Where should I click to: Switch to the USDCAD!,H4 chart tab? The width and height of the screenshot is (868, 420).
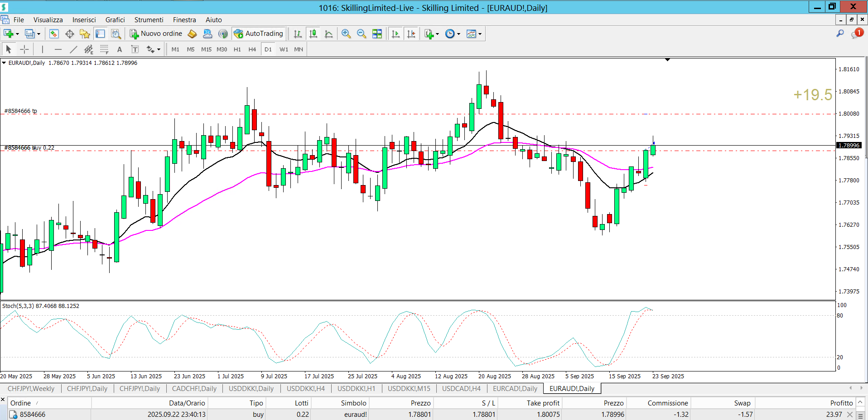click(x=461, y=389)
